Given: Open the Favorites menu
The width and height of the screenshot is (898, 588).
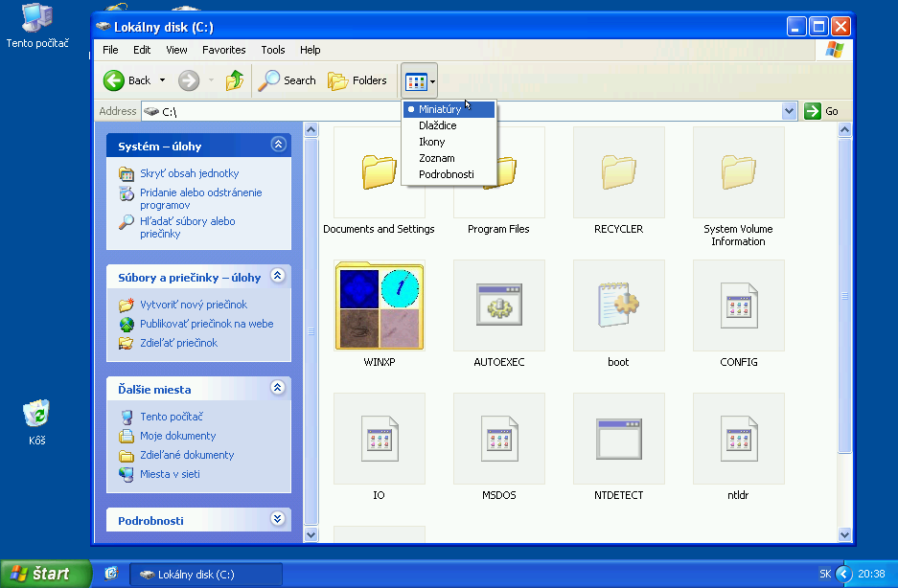Looking at the screenshot, I should pyautogui.click(x=223, y=50).
